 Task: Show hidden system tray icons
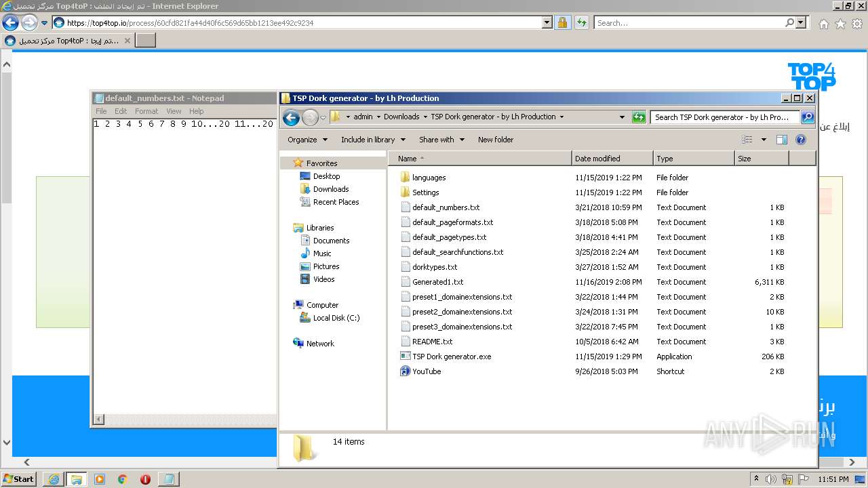tap(757, 479)
